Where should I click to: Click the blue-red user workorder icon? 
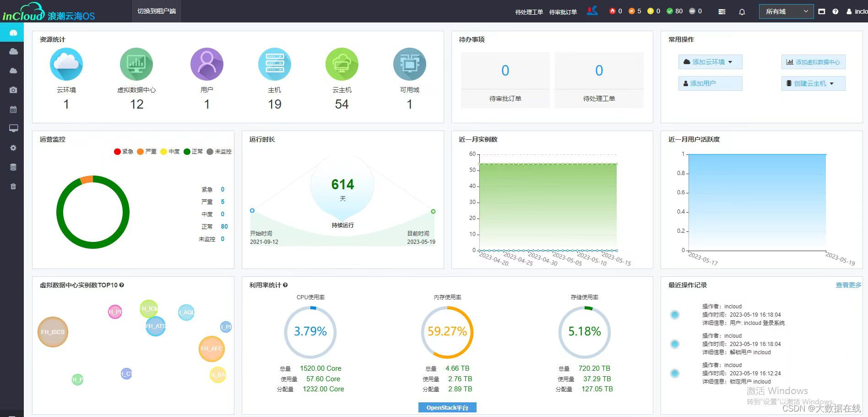[x=592, y=11]
